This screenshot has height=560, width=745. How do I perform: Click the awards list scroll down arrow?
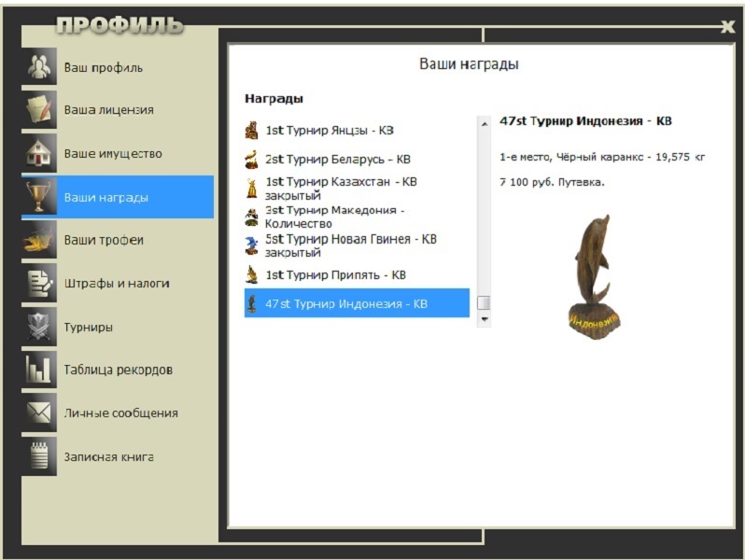click(x=485, y=319)
